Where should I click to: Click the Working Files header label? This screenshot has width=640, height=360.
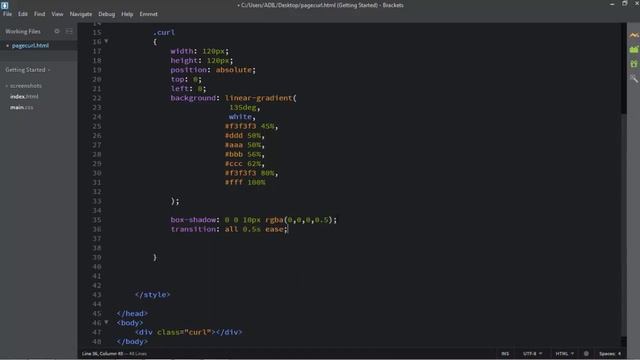pos(23,31)
